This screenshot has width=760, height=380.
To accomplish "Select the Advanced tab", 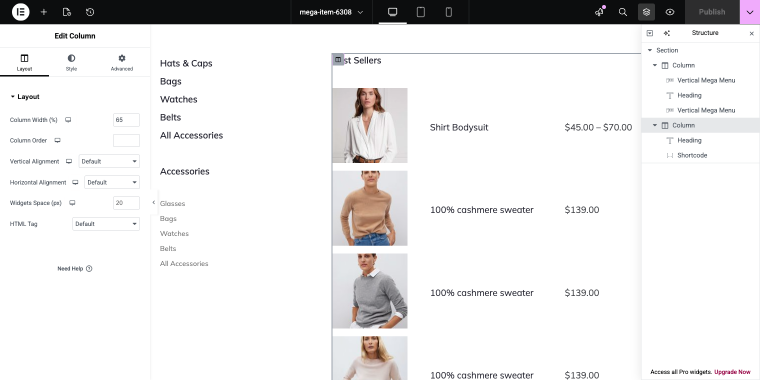I will click(x=122, y=63).
